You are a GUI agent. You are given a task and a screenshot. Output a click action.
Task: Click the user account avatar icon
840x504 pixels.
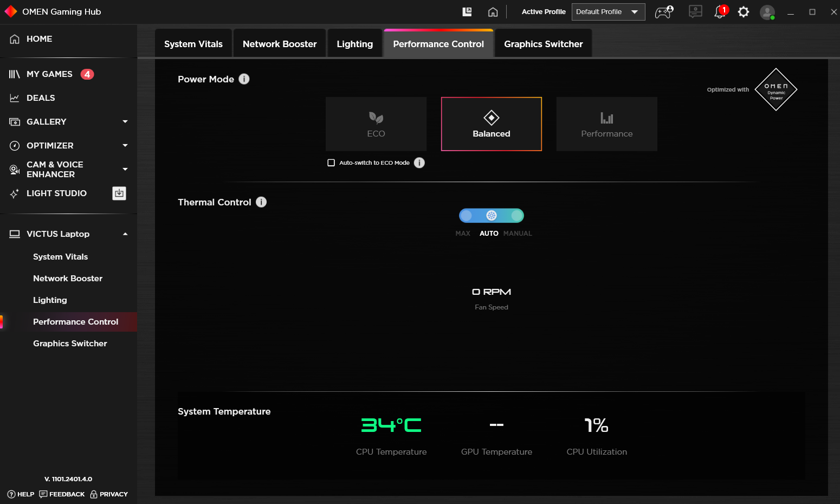tap(767, 12)
